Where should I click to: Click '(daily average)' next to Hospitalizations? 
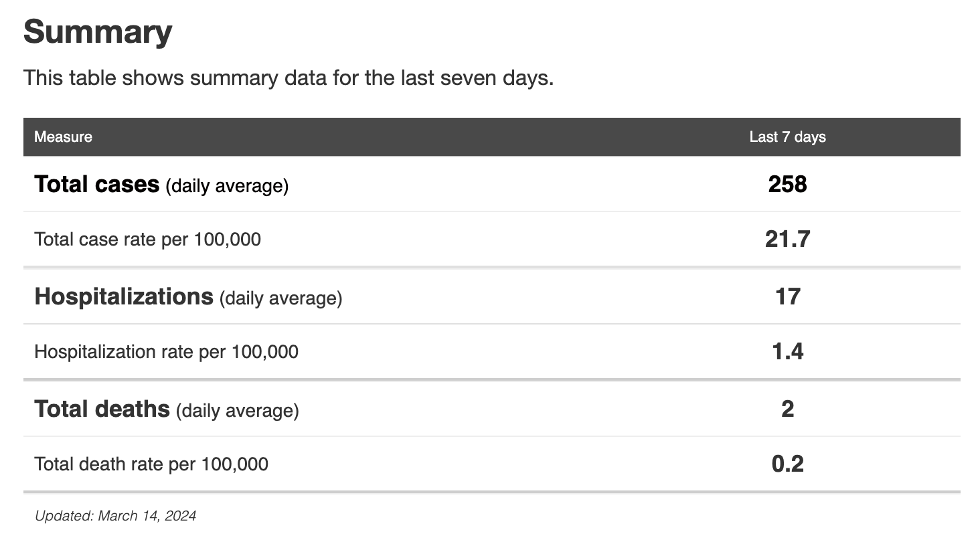(280, 298)
